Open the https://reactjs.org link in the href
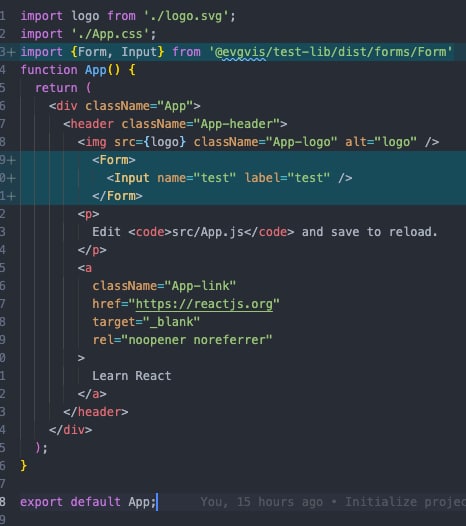466x526 pixels. (204, 304)
